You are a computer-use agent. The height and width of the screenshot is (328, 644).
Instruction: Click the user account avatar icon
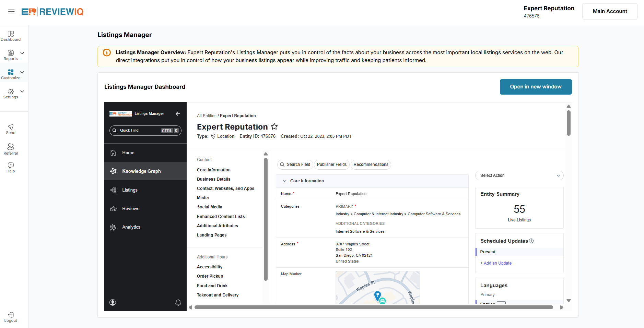point(113,303)
